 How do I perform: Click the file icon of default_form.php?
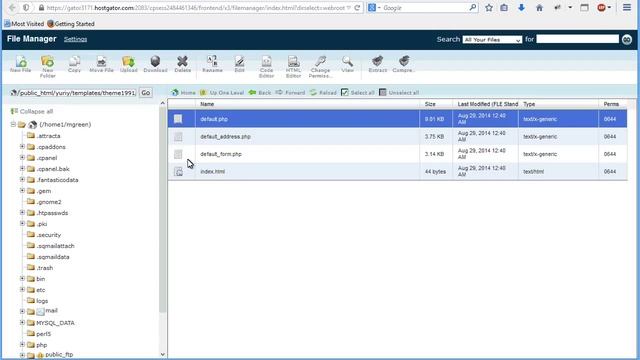(x=178, y=154)
